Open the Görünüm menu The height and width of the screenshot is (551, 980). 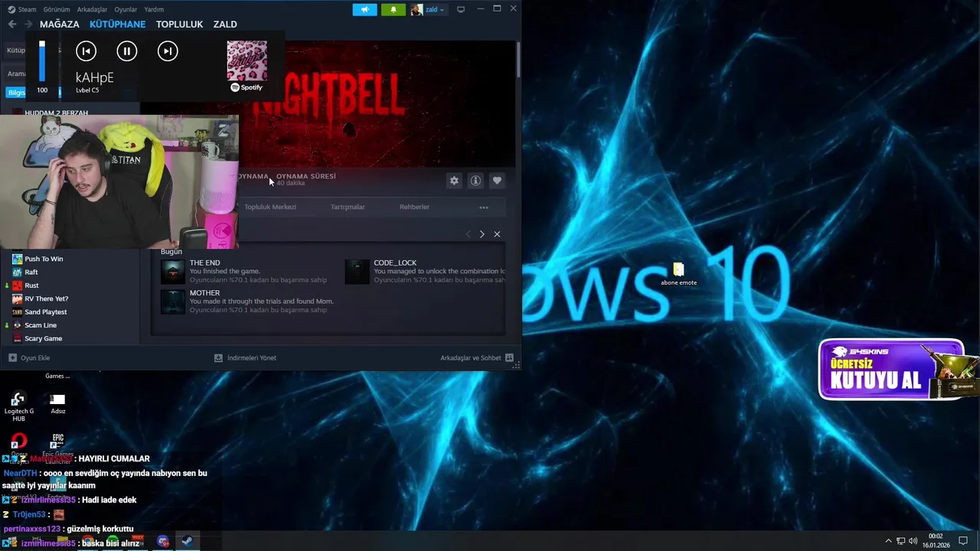(x=57, y=9)
